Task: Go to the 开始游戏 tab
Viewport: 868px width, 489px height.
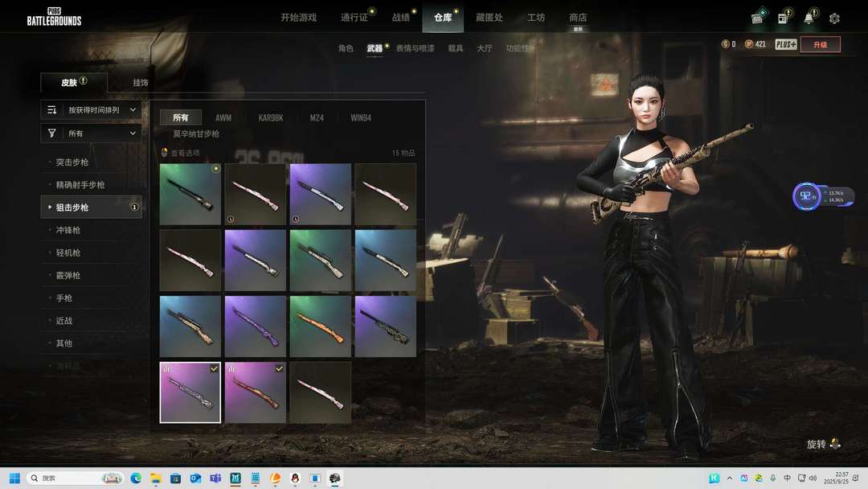Action: [298, 18]
